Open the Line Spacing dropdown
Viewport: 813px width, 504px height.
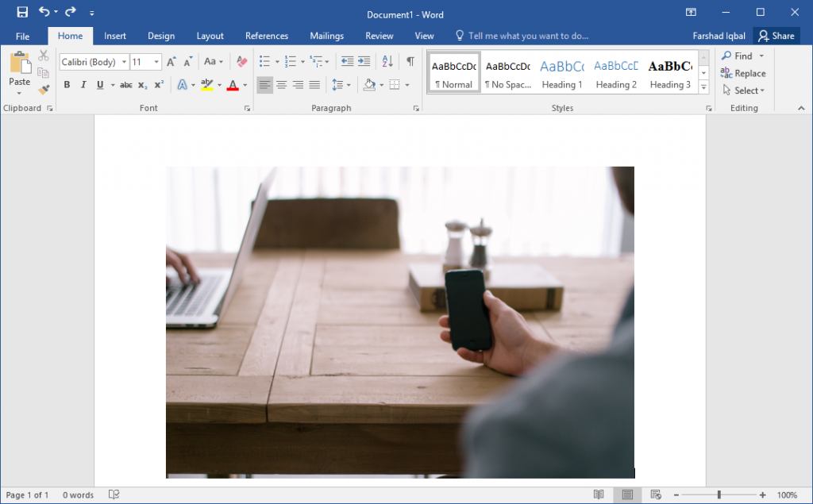tap(340, 83)
